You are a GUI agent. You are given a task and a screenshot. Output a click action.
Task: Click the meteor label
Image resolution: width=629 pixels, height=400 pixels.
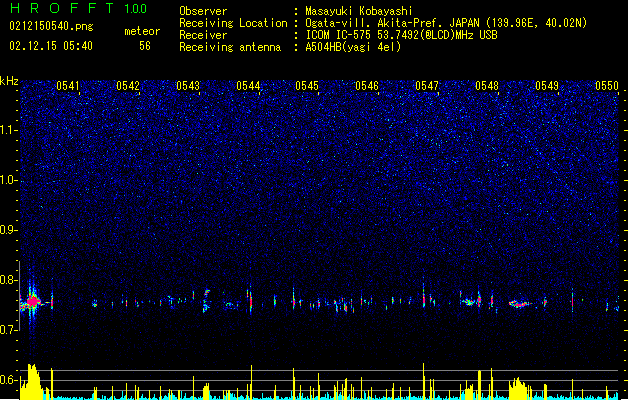click(142, 31)
